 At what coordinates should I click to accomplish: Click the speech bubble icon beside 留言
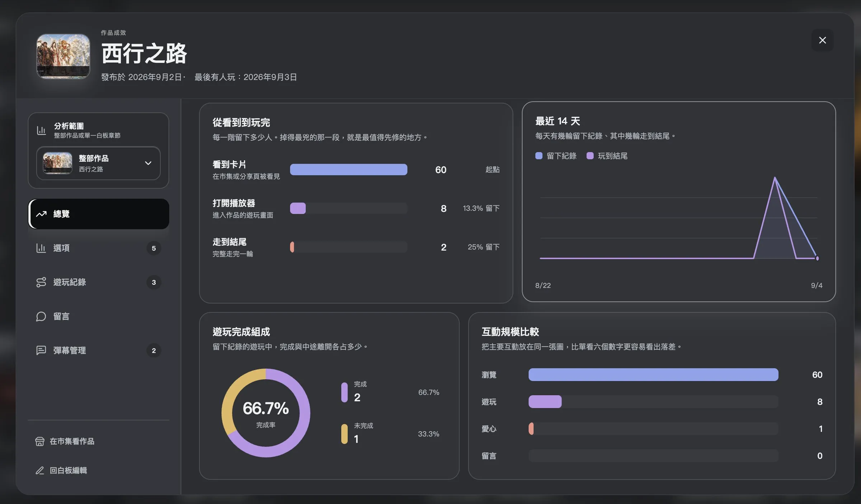[x=41, y=316]
